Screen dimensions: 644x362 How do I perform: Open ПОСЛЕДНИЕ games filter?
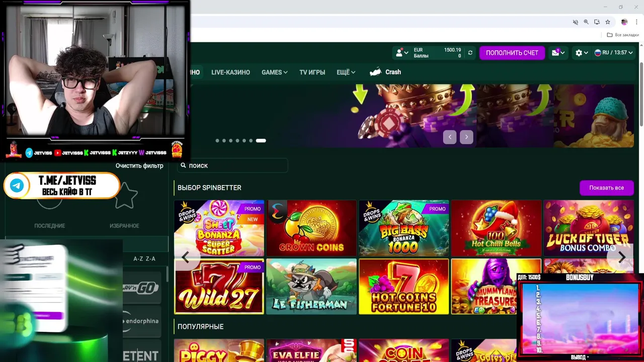pos(49,226)
